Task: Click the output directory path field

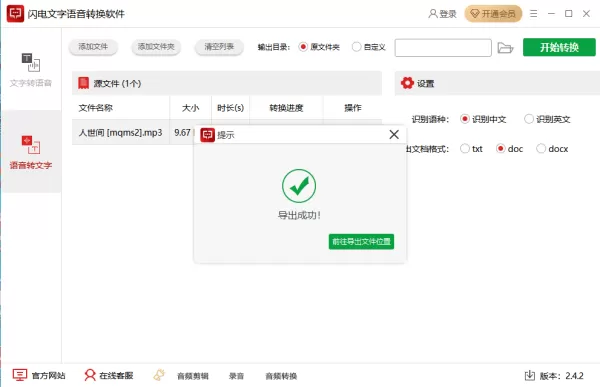Action: (x=443, y=47)
